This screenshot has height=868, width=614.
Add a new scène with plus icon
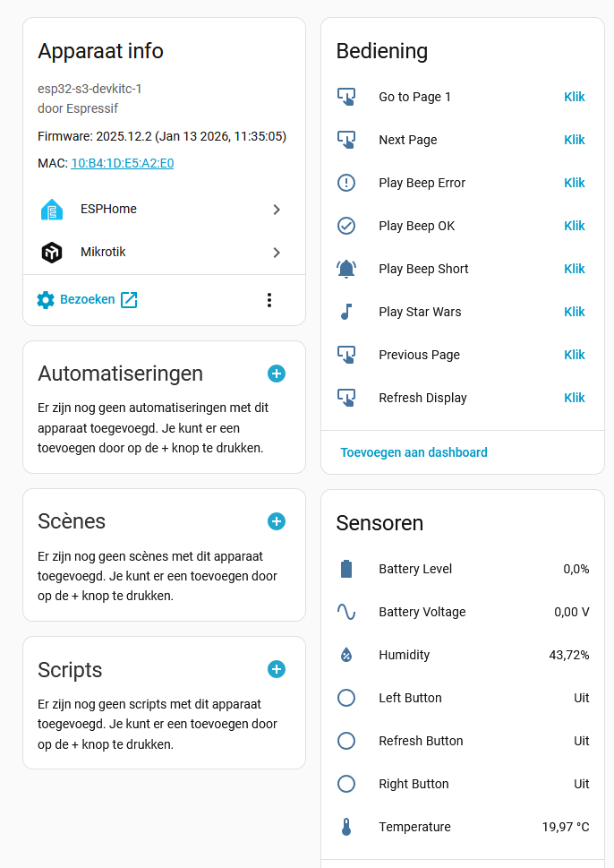tap(277, 521)
